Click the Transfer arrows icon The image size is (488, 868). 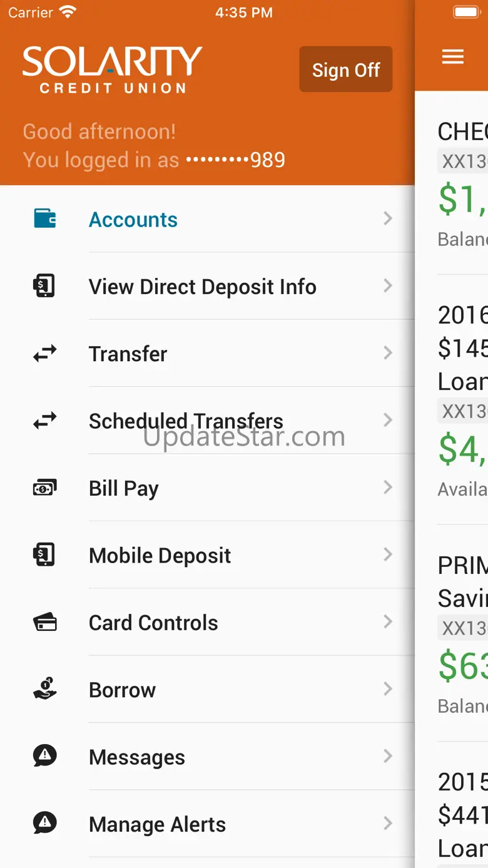(x=44, y=354)
